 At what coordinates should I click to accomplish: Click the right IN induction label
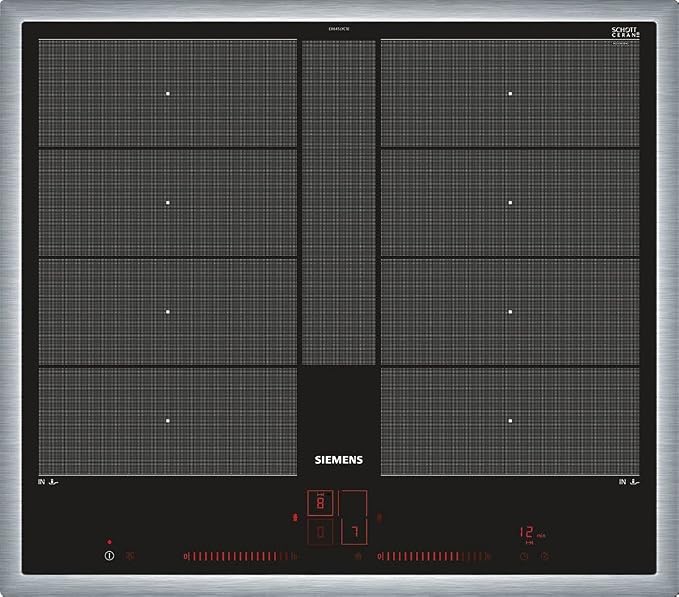(x=629, y=481)
